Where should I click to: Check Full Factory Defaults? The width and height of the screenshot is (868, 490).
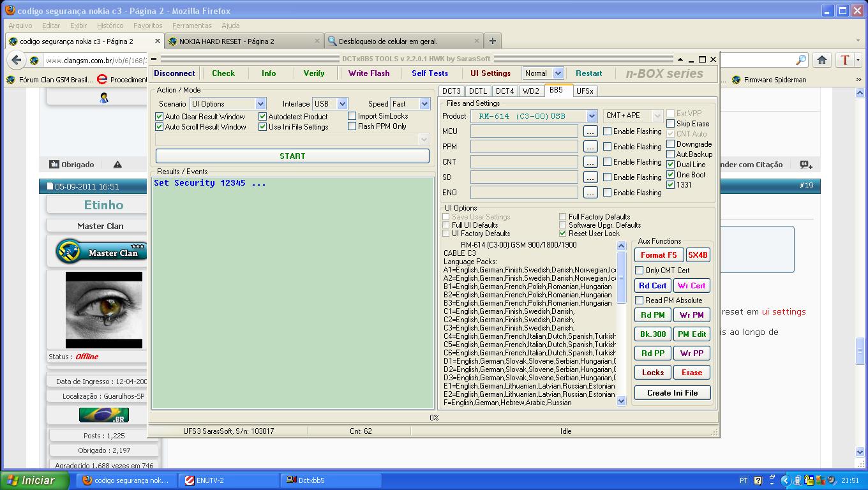tap(563, 217)
